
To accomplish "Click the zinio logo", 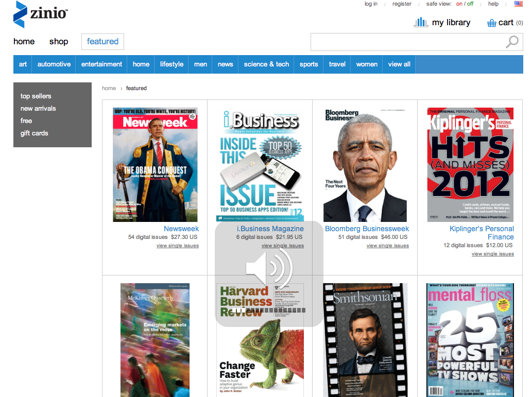I will 40,14.
